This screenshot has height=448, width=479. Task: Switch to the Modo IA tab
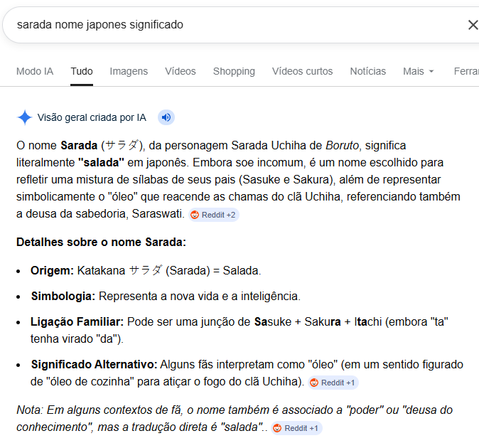(35, 71)
